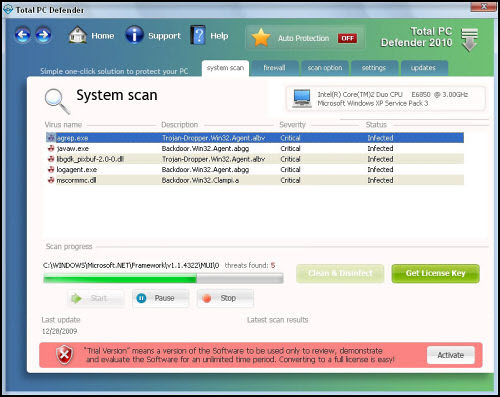This screenshot has height=397, width=500.
Task: Click the Help question mark book icon
Action: [198, 35]
